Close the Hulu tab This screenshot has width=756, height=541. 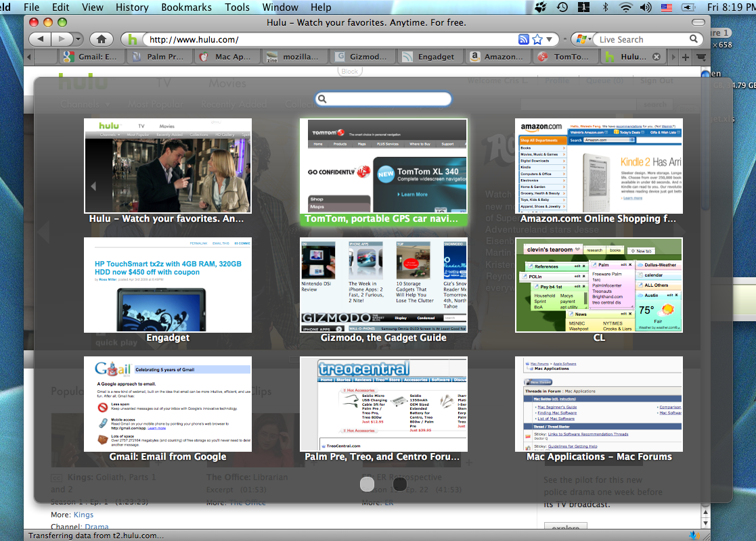[657, 57]
